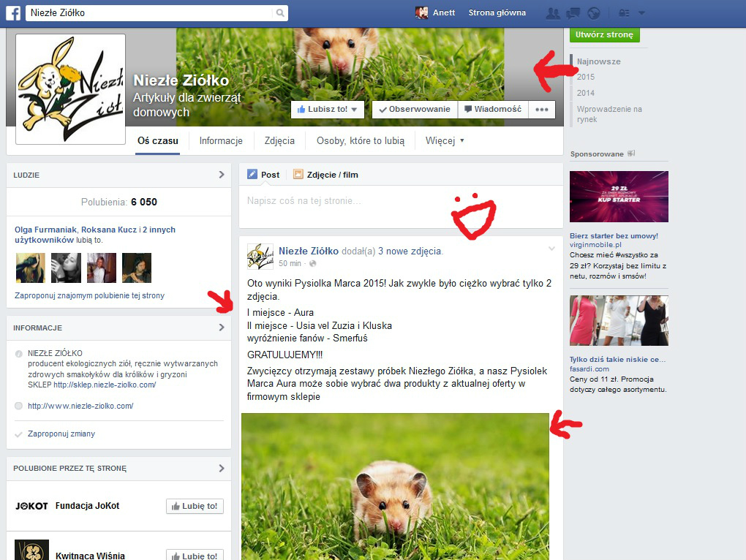Like Kwitnąca Wiśnia with Lubię to!
Viewport: 746px width, 560px height.
[195, 555]
